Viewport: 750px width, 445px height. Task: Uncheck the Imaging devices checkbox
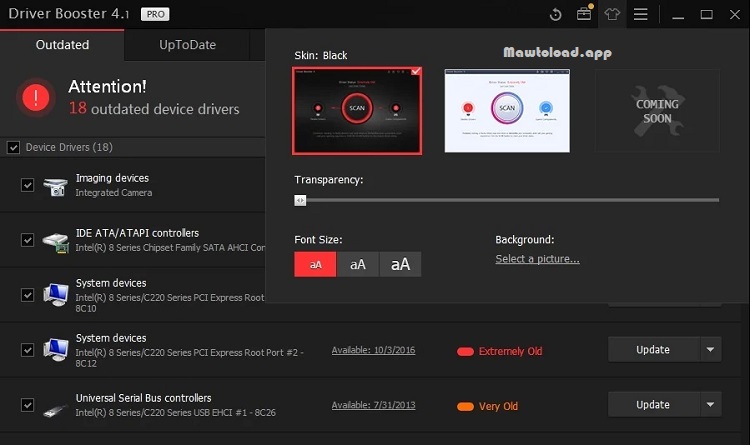[x=27, y=185]
